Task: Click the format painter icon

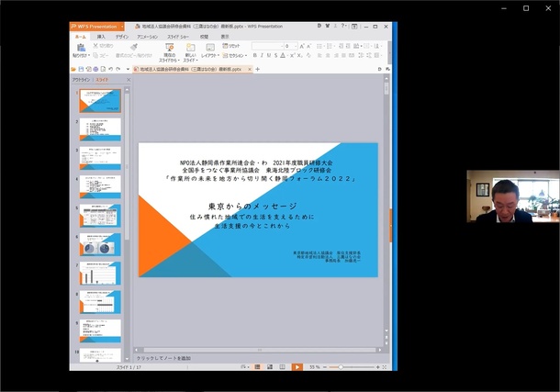Action: click(134, 48)
